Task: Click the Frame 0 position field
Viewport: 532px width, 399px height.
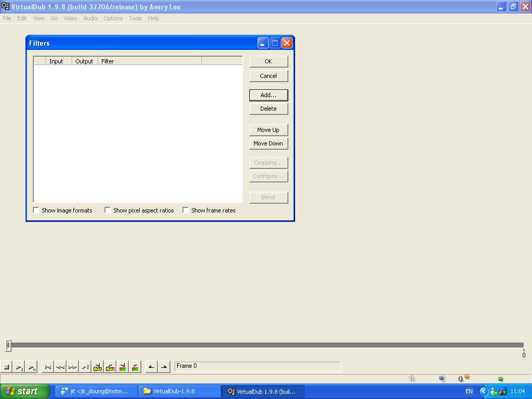Action: (257, 366)
